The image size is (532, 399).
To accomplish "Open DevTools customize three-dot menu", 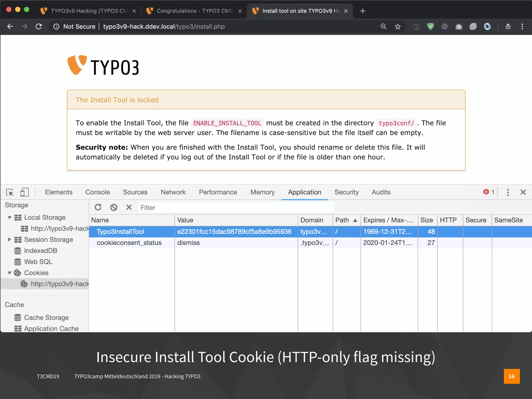I will pyautogui.click(x=508, y=192).
